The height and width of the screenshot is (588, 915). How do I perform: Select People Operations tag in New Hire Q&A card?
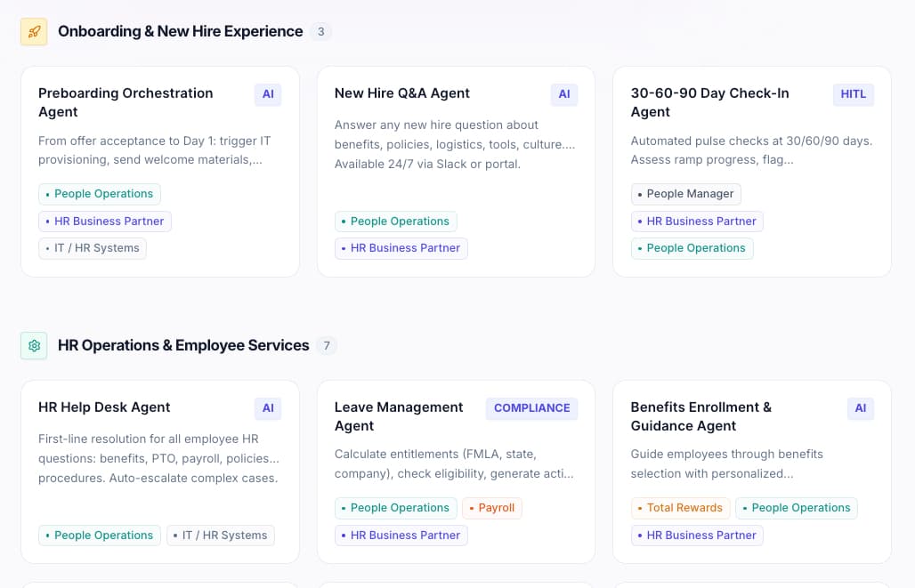tap(396, 222)
